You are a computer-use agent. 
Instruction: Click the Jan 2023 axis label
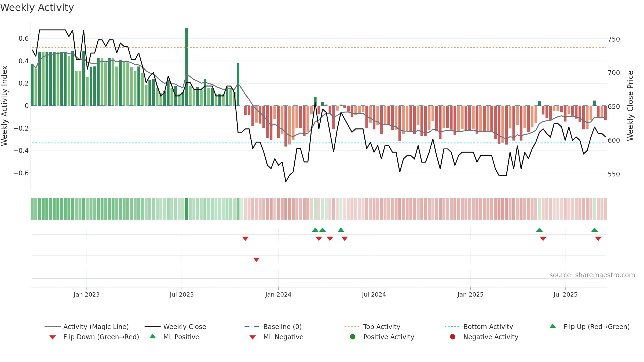[87, 295]
